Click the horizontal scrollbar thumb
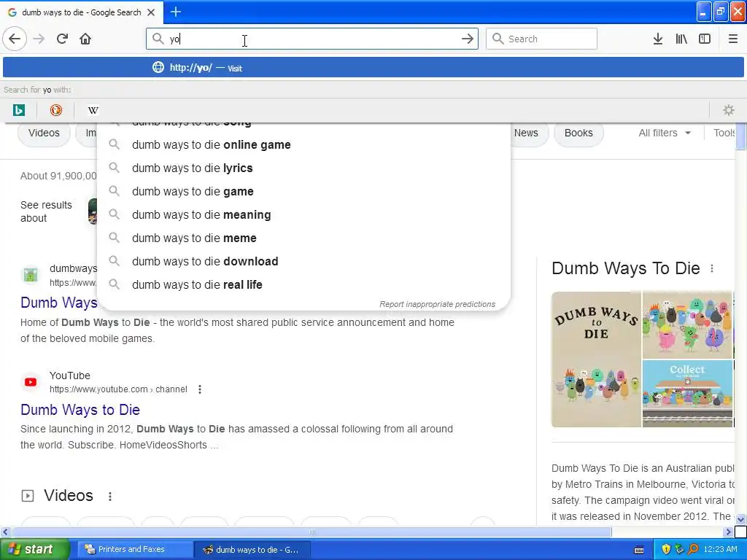The width and height of the screenshot is (747, 560). click(311, 532)
